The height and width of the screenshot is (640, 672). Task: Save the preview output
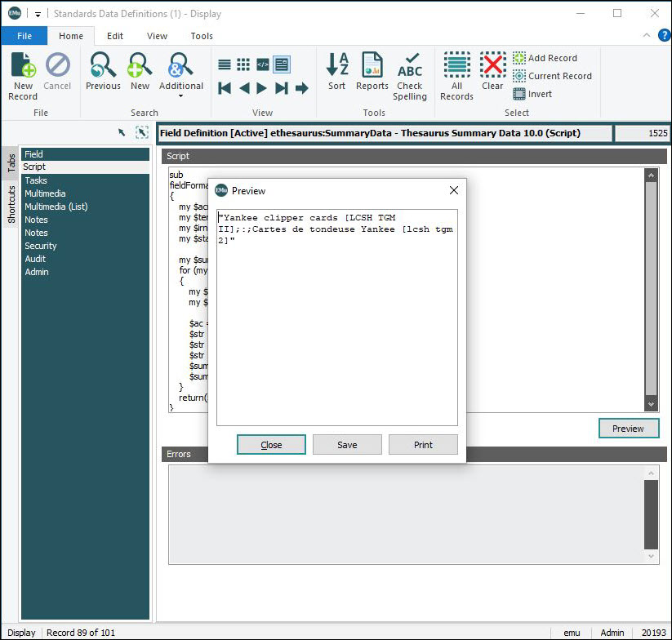click(x=347, y=444)
